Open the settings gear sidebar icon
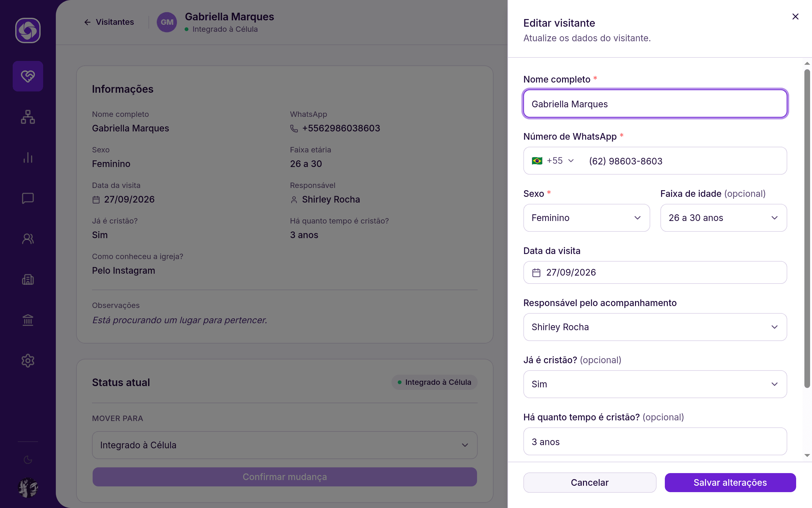This screenshot has width=812, height=508. [28, 361]
